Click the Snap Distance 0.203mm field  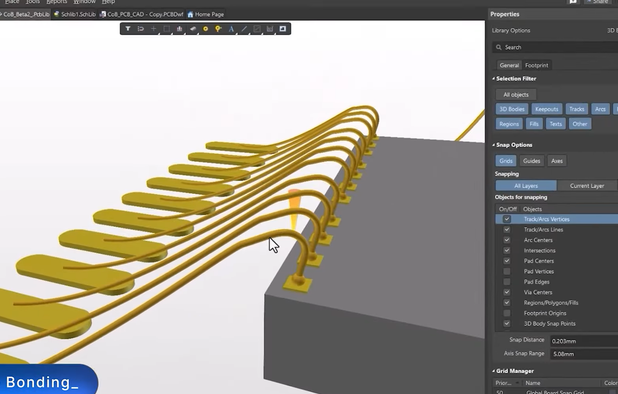584,341
